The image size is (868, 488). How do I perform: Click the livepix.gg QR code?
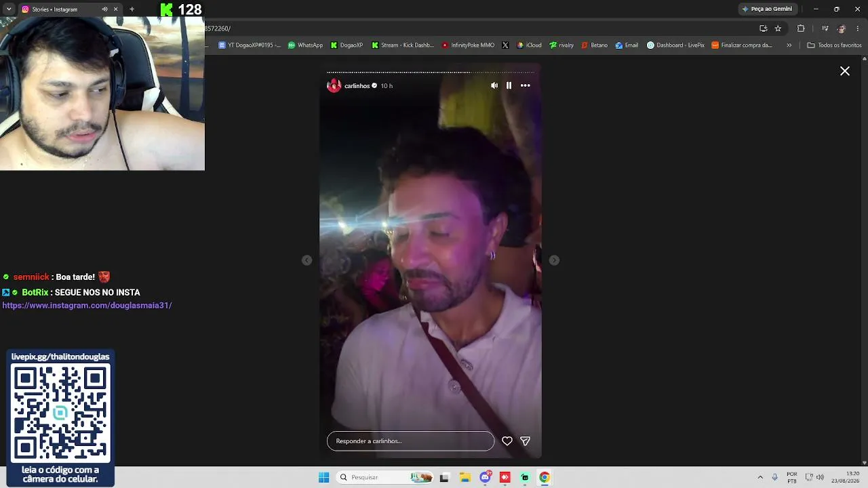[60, 412]
